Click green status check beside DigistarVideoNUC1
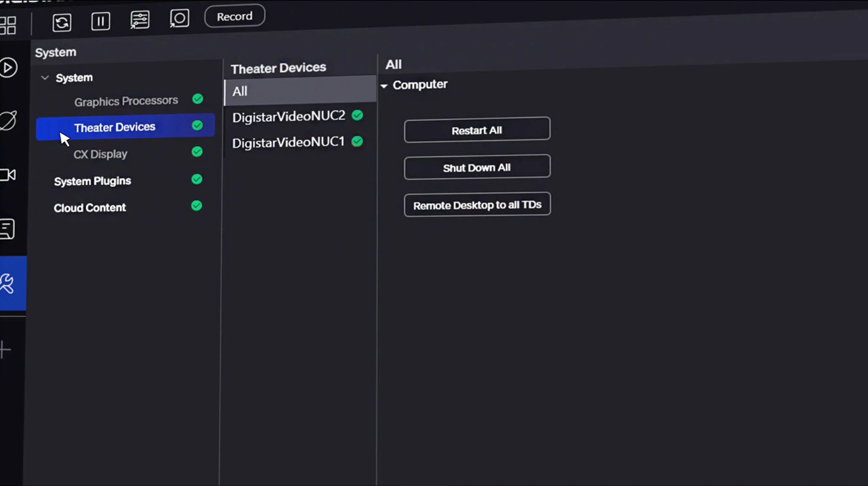The height and width of the screenshot is (486, 868). 357,141
